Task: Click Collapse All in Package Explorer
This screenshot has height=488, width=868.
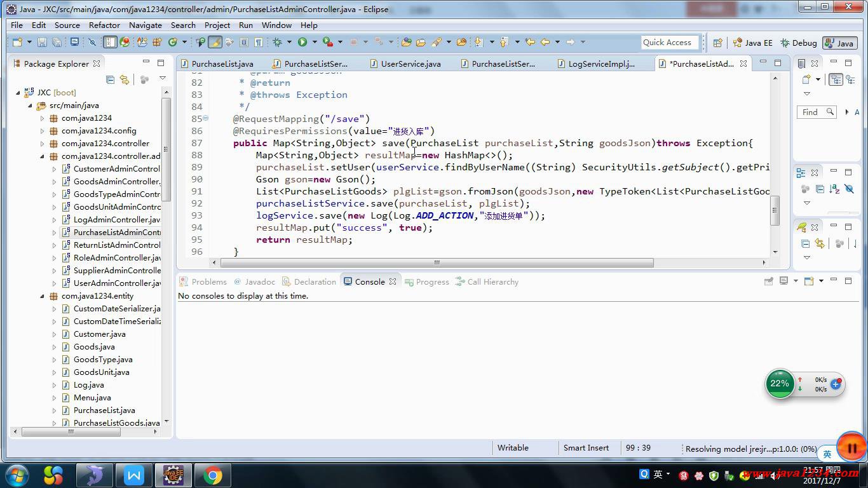Action: [111, 79]
